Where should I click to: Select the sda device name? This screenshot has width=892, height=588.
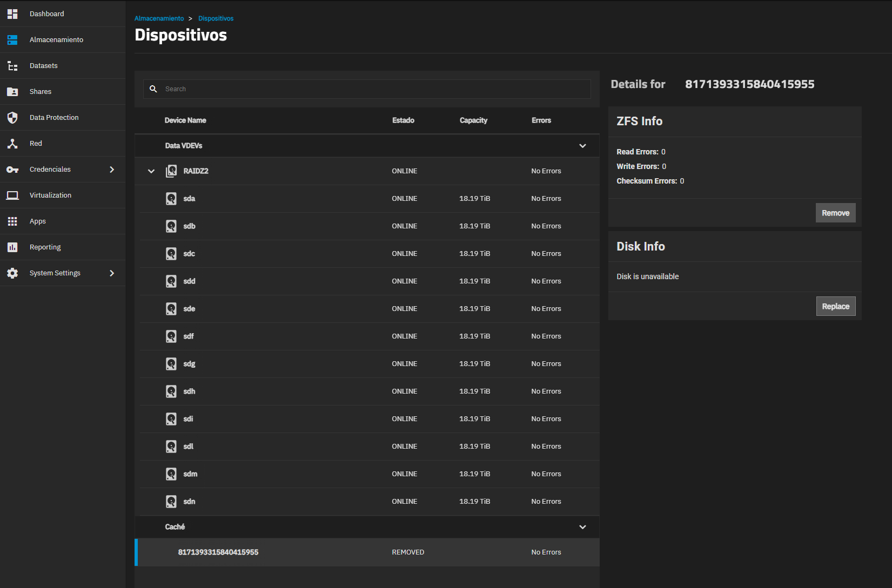(189, 199)
